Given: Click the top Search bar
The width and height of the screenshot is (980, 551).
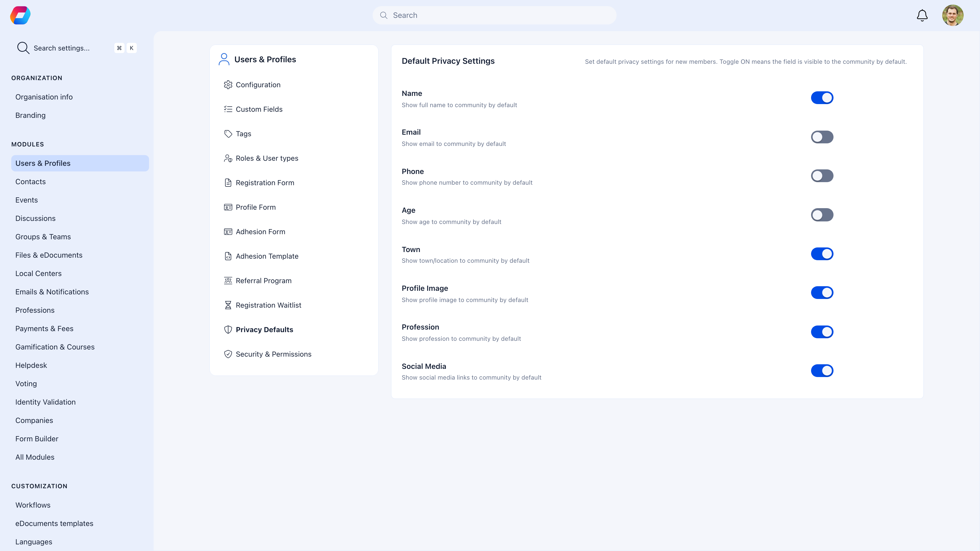Looking at the screenshot, I should (x=494, y=15).
